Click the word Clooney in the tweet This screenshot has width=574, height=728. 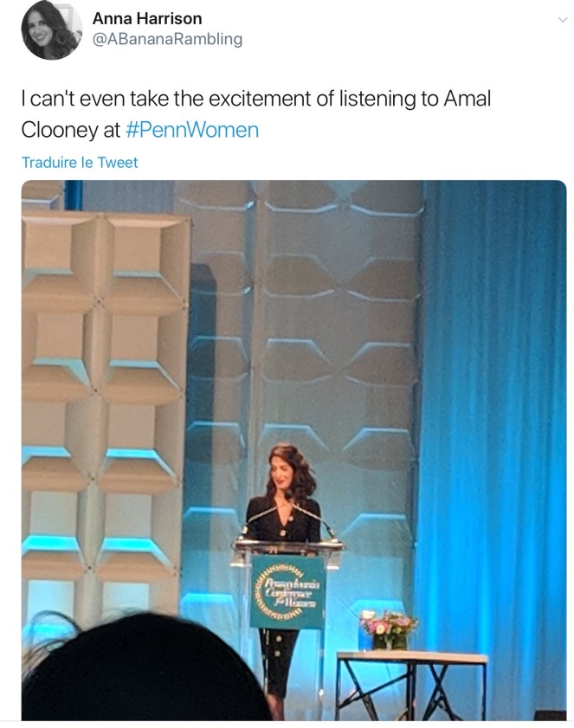(60, 130)
